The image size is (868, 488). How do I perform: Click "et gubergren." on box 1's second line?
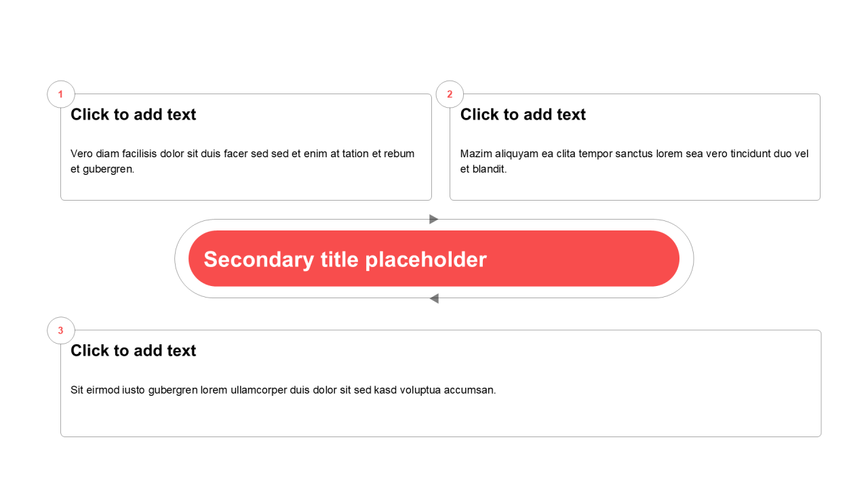coord(102,169)
